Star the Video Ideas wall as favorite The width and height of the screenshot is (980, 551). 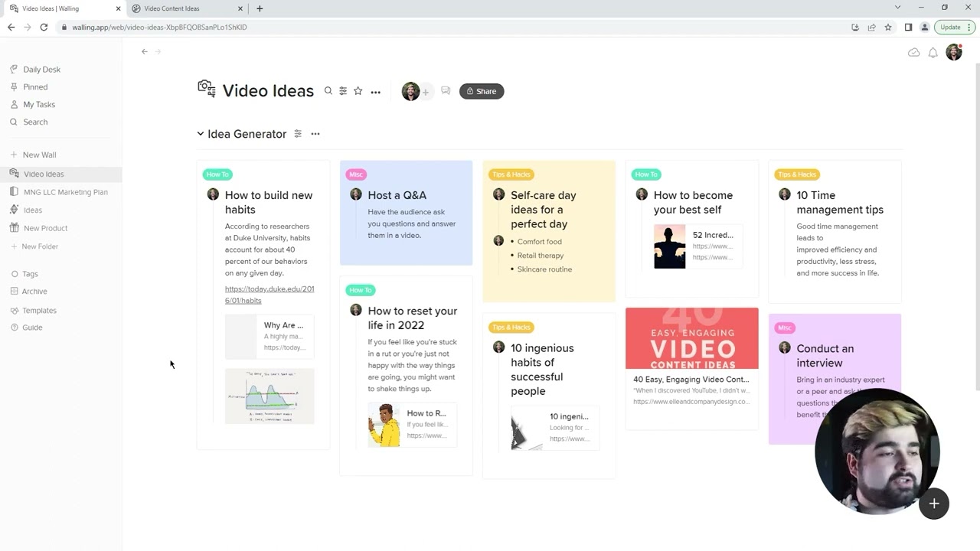(358, 91)
